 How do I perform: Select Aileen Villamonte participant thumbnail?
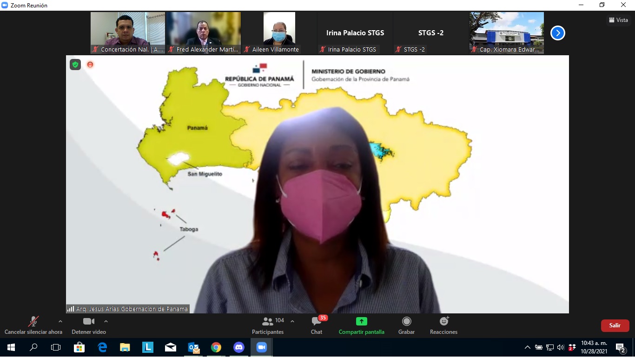coord(279,33)
